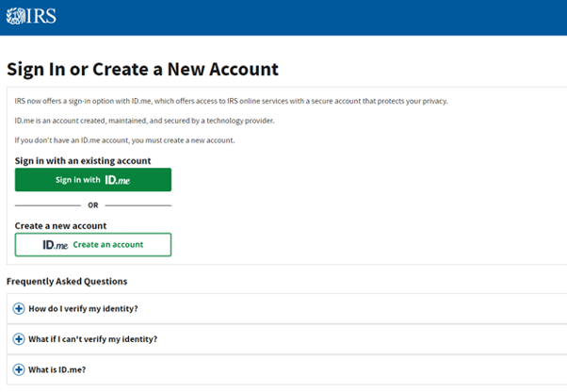Expand 'What if I can't verify my identity?'
The width and height of the screenshot is (567, 392).
[93, 339]
